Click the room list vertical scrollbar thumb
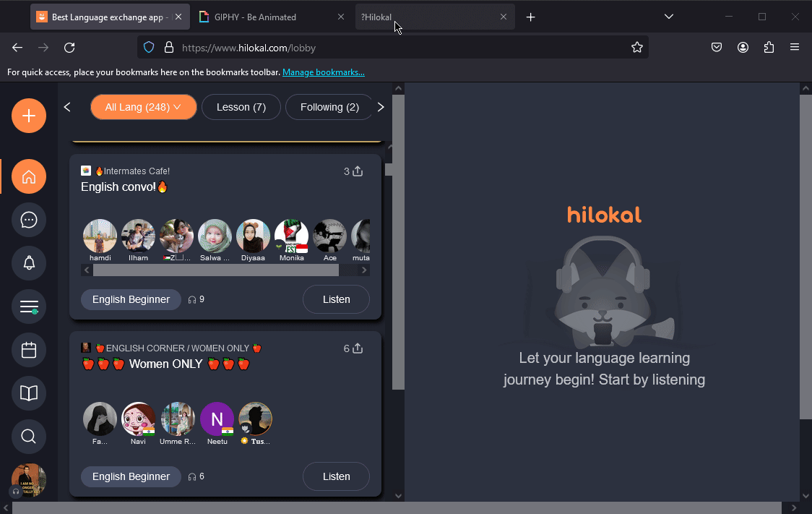Image resolution: width=812 pixels, height=514 pixels. click(389, 169)
